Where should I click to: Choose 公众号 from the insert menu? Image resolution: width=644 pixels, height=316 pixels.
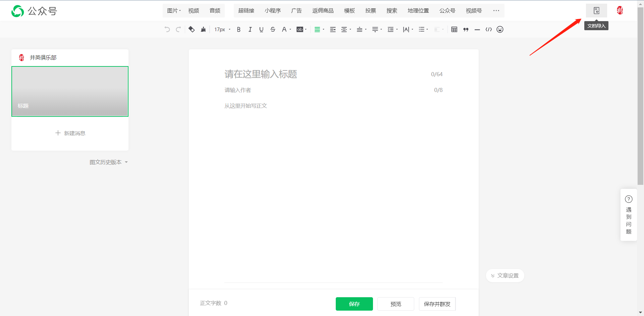[447, 11]
